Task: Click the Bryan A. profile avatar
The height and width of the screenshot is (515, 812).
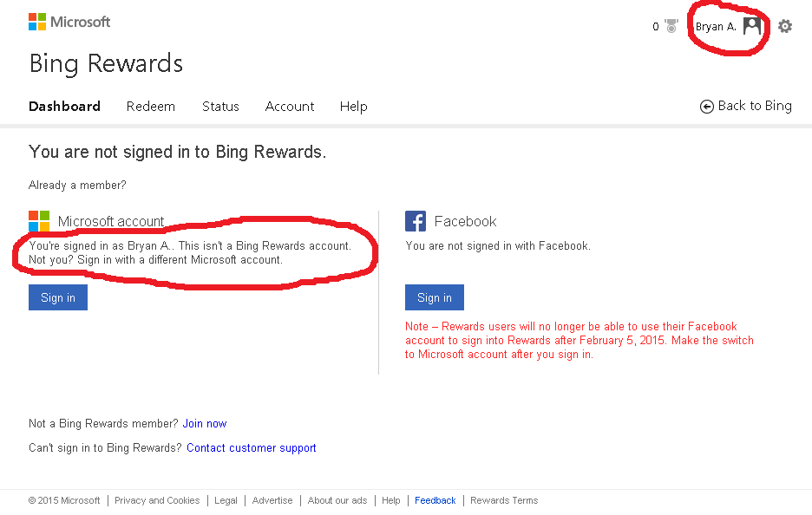Action: (752, 26)
